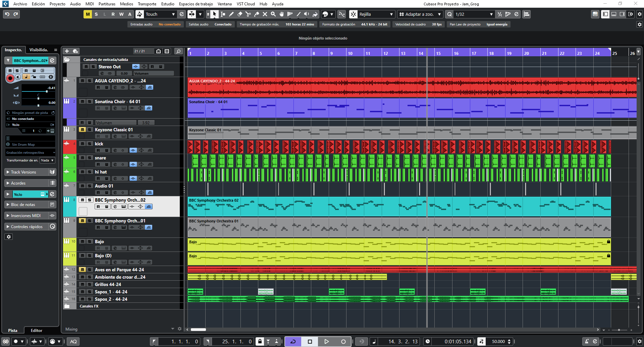Open the Archivo menu
Viewport: 644px width, 347px height.
20,4
